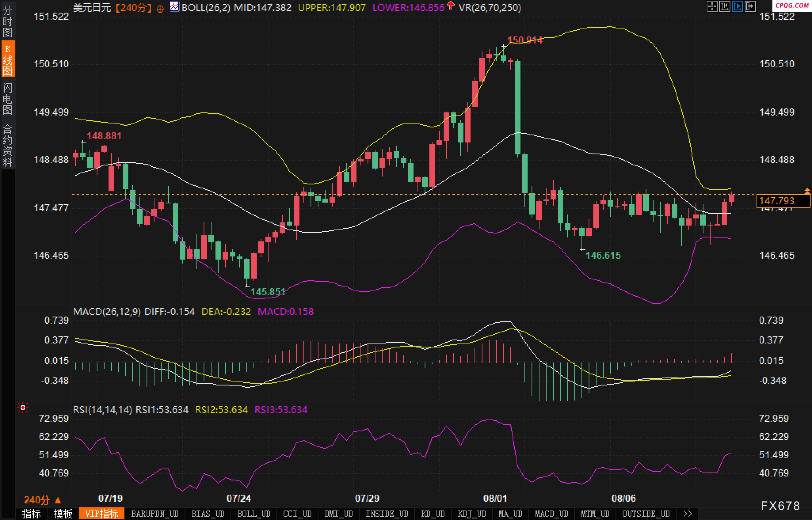Click the 模板 button
The height and width of the screenshot is (520, 812).
(x=63, y=514)
